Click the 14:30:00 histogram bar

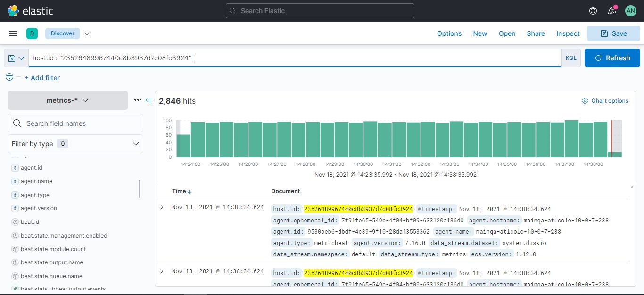tap(370, 139)
